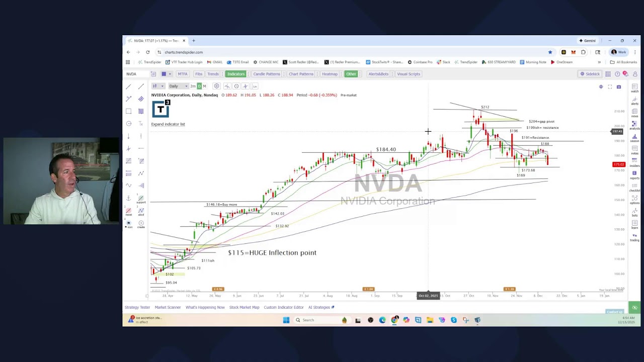Open the Morning Note bookmark
Image resolution: width=644 pixels, height=362 pixels.
(x=533, y=62)
